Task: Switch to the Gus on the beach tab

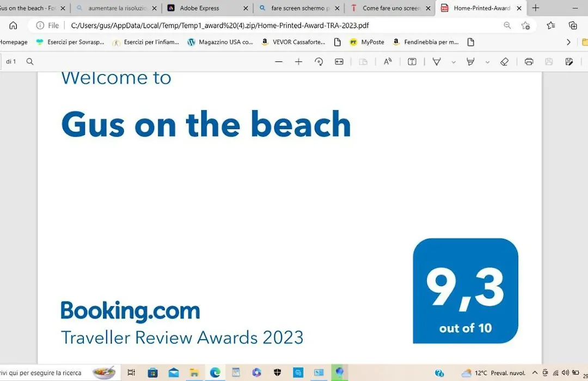Action: [x=27, y=8]
